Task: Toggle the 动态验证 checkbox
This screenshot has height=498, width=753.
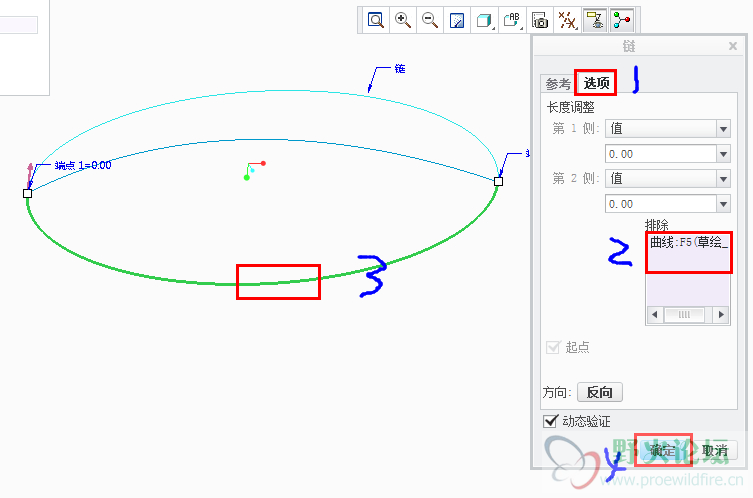Action: (550, 421)
